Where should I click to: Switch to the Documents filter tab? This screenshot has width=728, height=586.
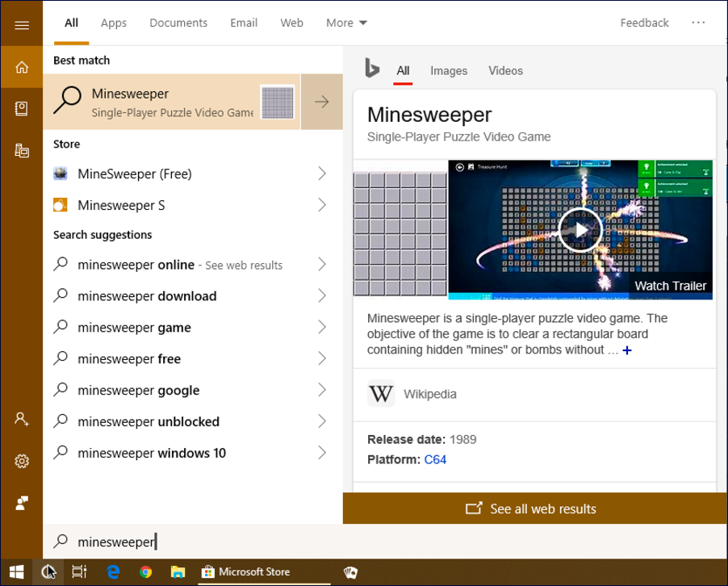point(178,23)
